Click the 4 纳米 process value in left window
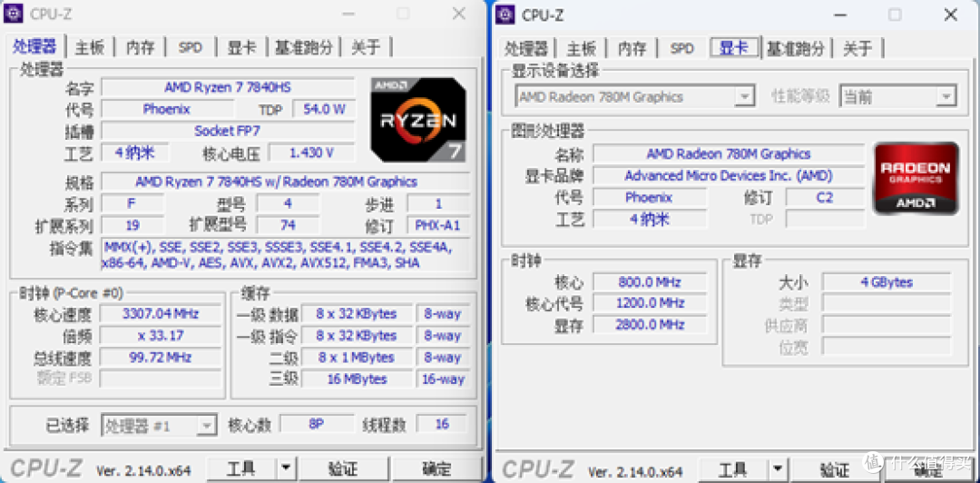 point(134,153)
